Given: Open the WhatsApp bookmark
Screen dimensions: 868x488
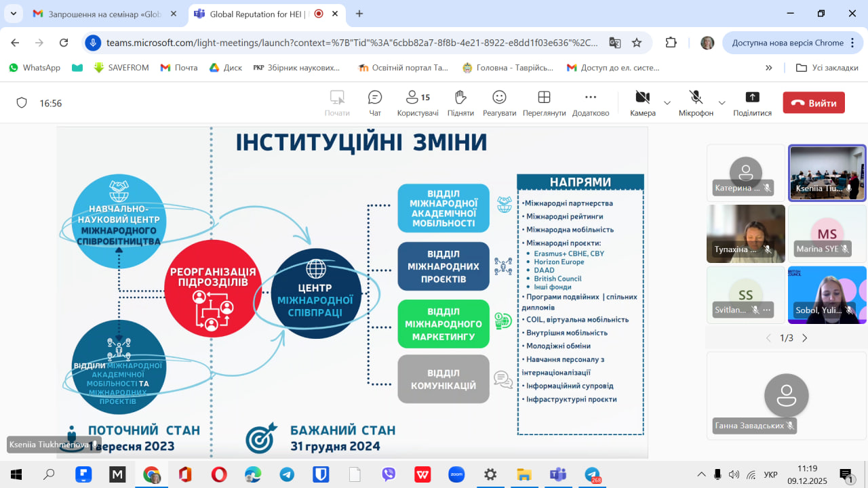Looking at the screenshot, I should point(34,68).
